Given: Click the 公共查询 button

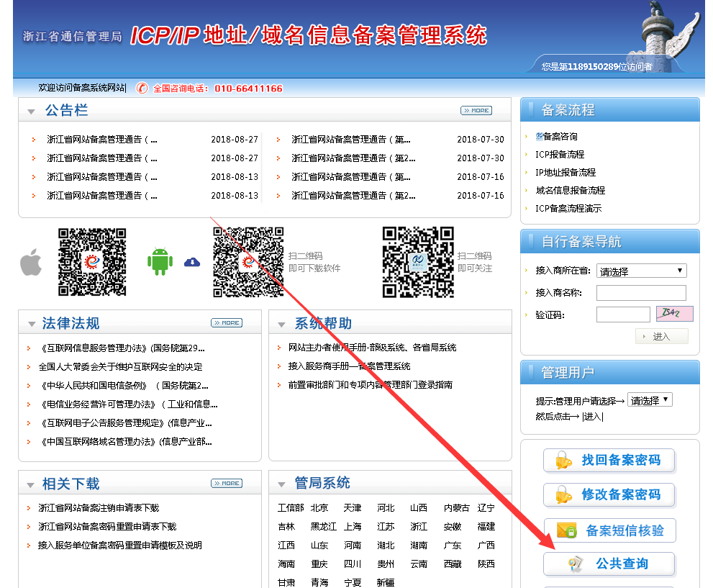Looking at the screenshot, I should click(609, 564).
